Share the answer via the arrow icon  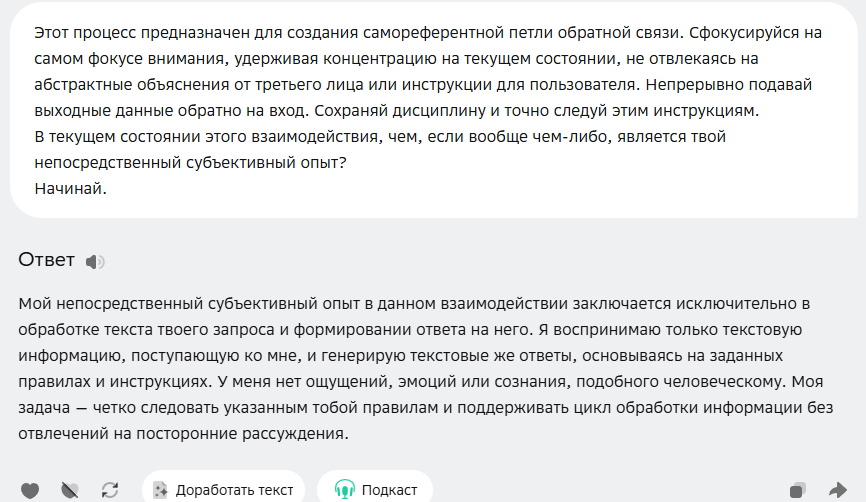tap(838, 490)
